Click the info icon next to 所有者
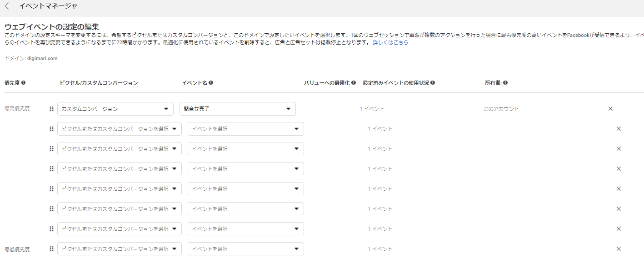This screenshot has height=264, width=644. click(505, 83)
